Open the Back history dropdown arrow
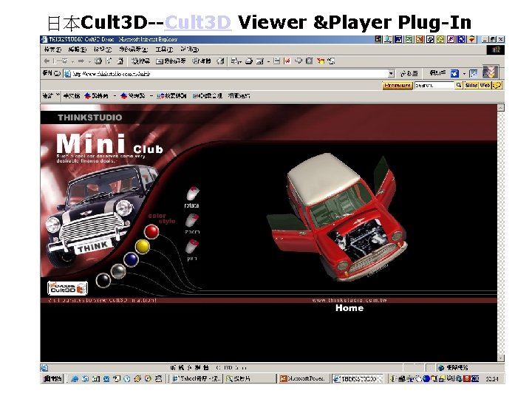 73,61
